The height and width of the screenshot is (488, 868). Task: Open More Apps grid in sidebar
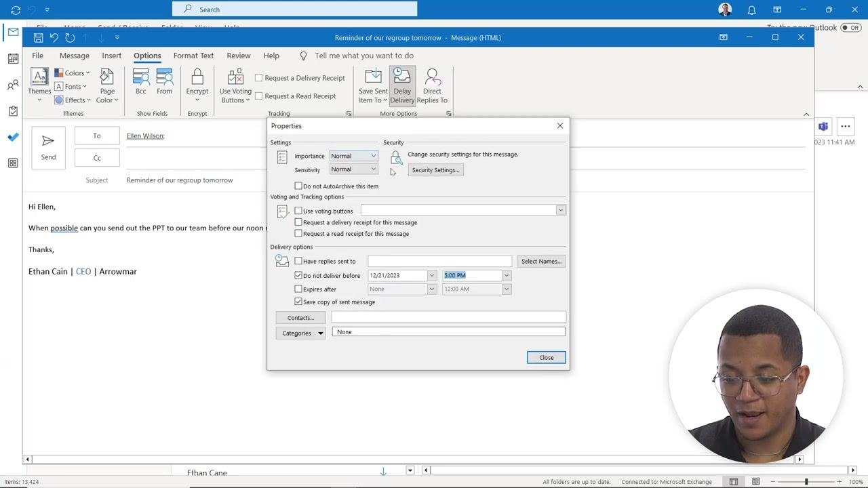tap(13, 163)
